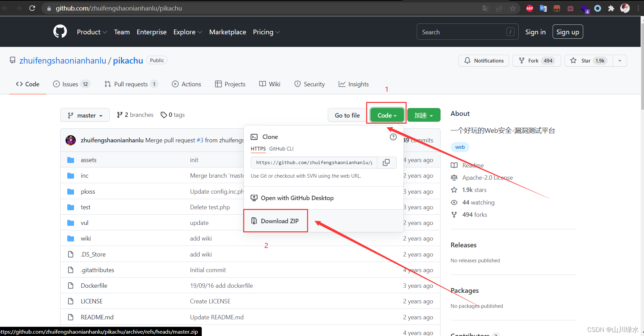Expand the Explore menu

[187, 32]
